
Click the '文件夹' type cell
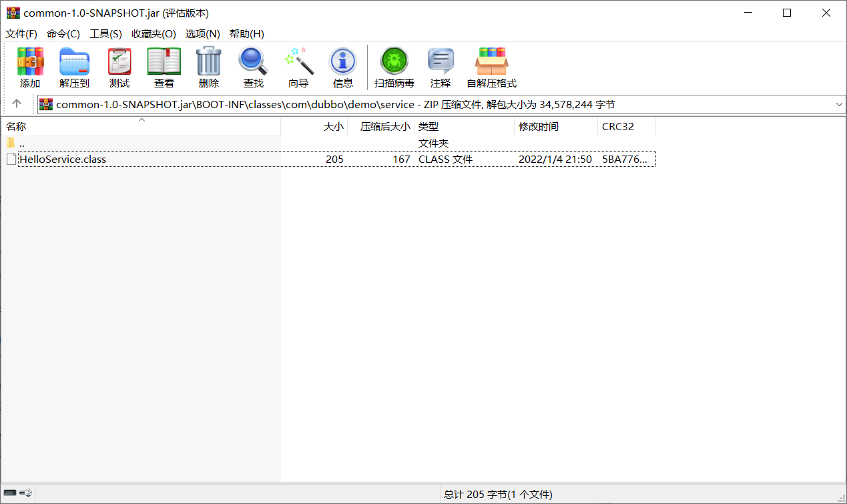point(433,143)
